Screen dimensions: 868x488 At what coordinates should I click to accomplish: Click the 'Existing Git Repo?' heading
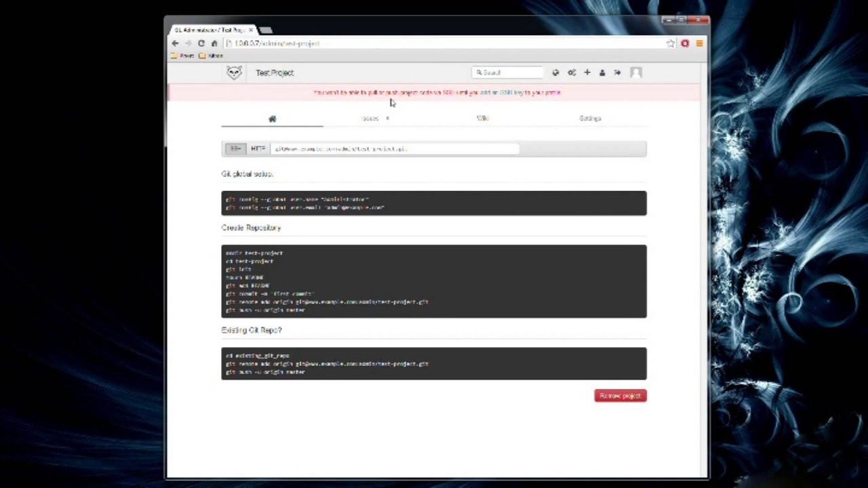point(252,330)
